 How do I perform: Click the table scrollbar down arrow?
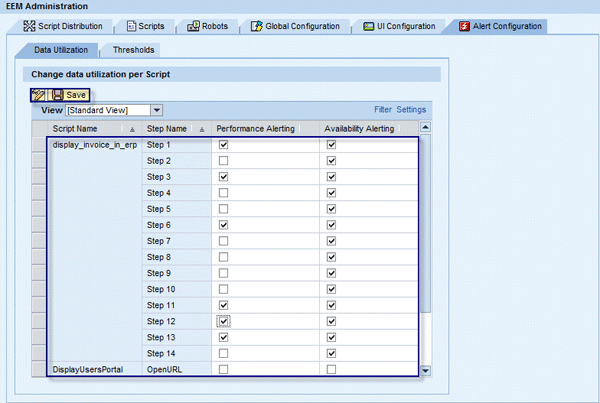point(427,370)
